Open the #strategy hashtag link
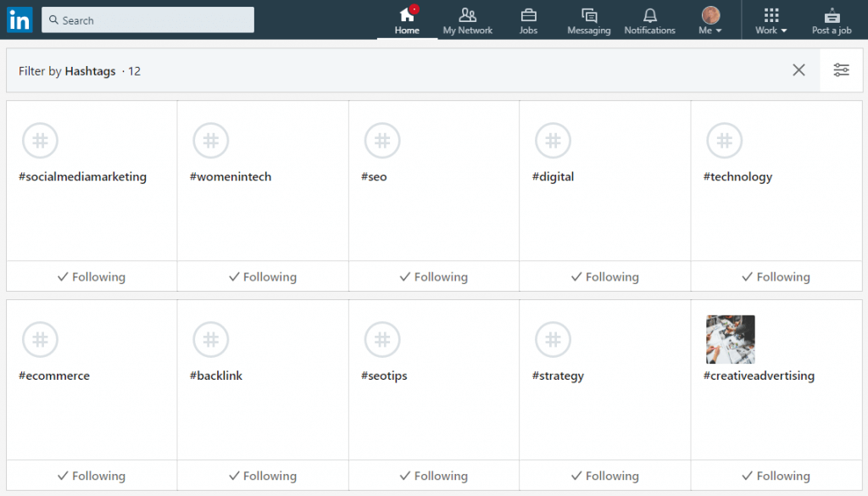The image size is (868, 496). coord(558,376)
